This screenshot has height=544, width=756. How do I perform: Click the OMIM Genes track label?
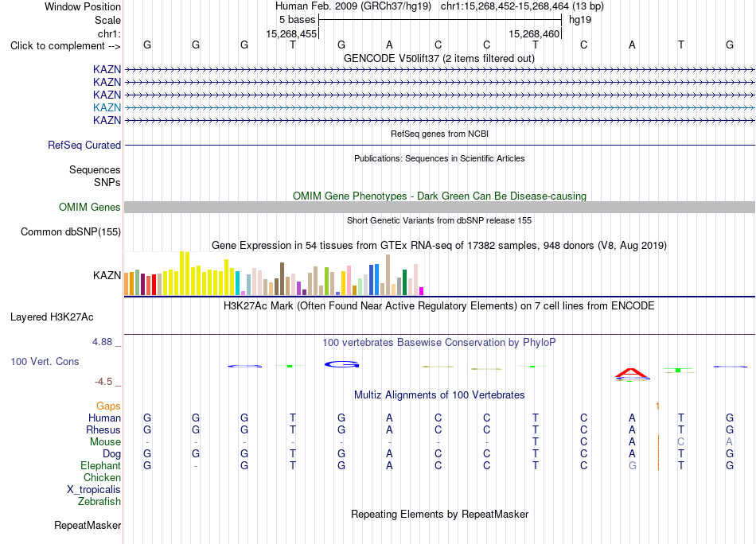[x=89, y=208]
